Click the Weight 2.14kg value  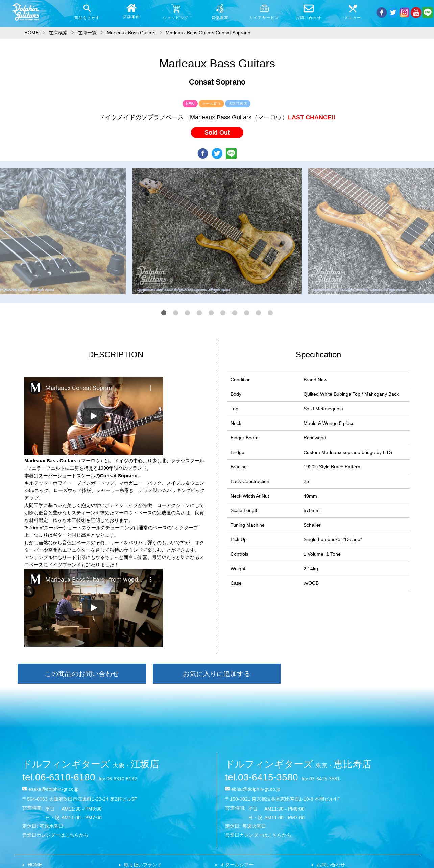[x=311, y=569]
